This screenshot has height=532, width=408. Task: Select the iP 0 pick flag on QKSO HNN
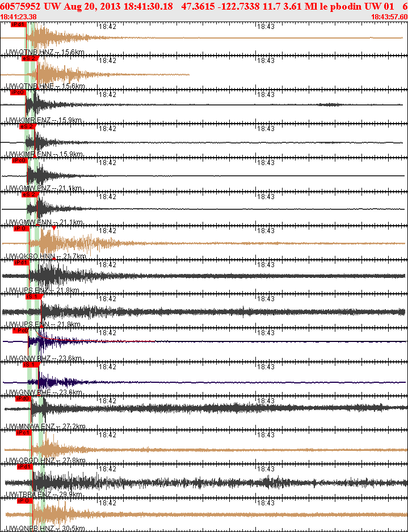(21, 229)
